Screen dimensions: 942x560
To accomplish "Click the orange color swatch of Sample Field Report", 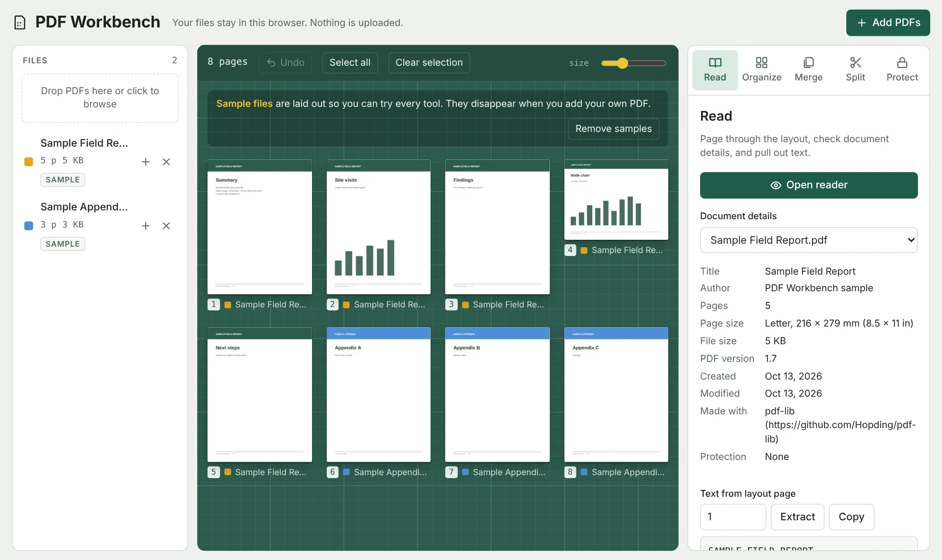I will pyautogui.click(x=29, y=161).
